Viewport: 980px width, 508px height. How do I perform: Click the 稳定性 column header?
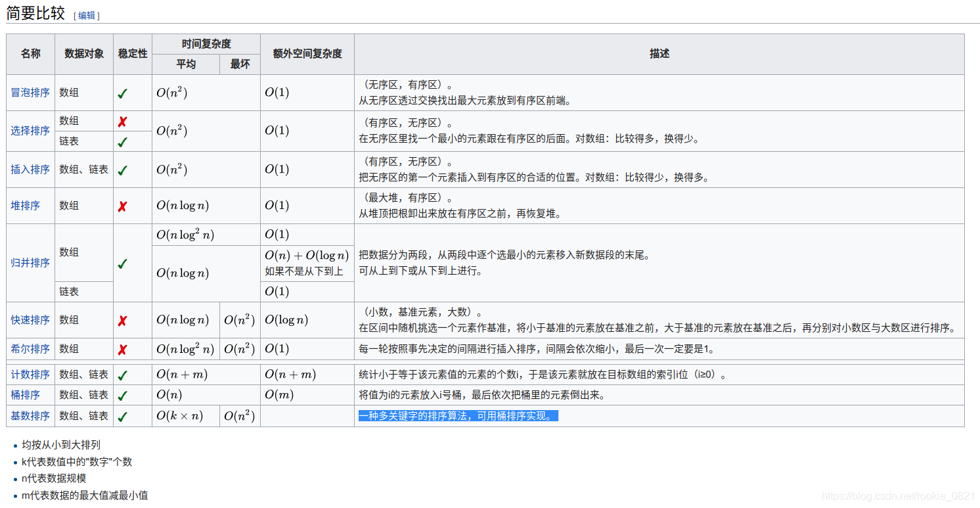point(133,54)
